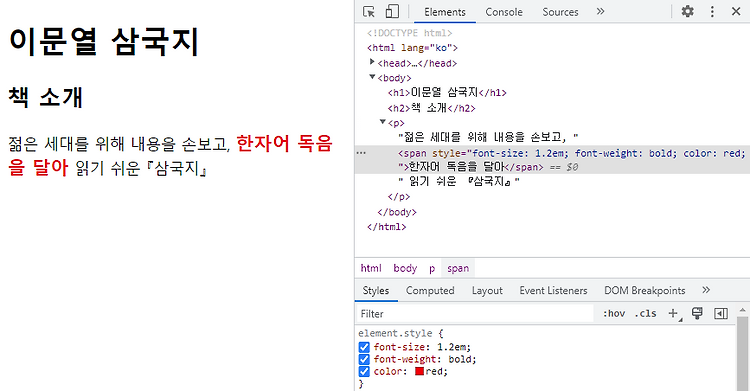750x391 pixels.
Task: Open the DevTools three-dot menu
Action: [x=712, y=11]
